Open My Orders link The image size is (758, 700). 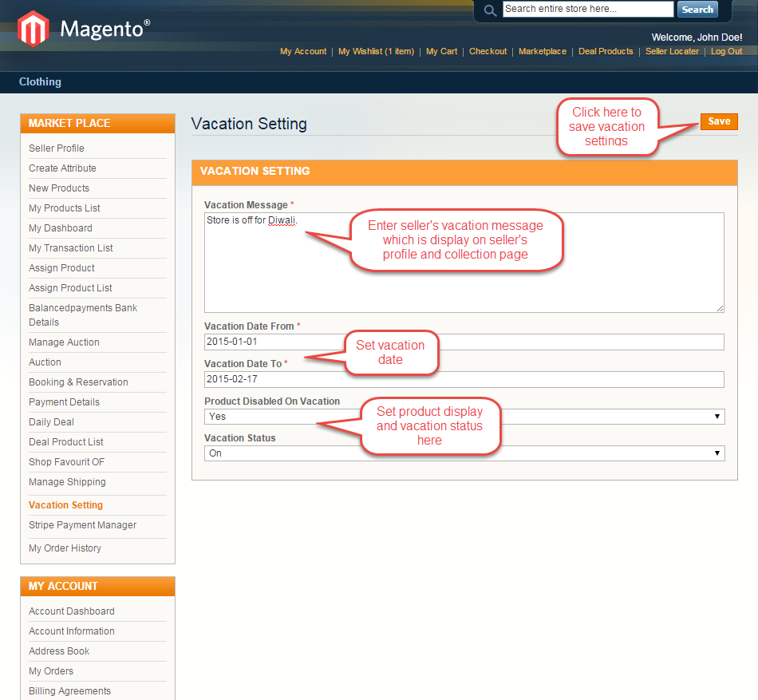tap(51, 671)
